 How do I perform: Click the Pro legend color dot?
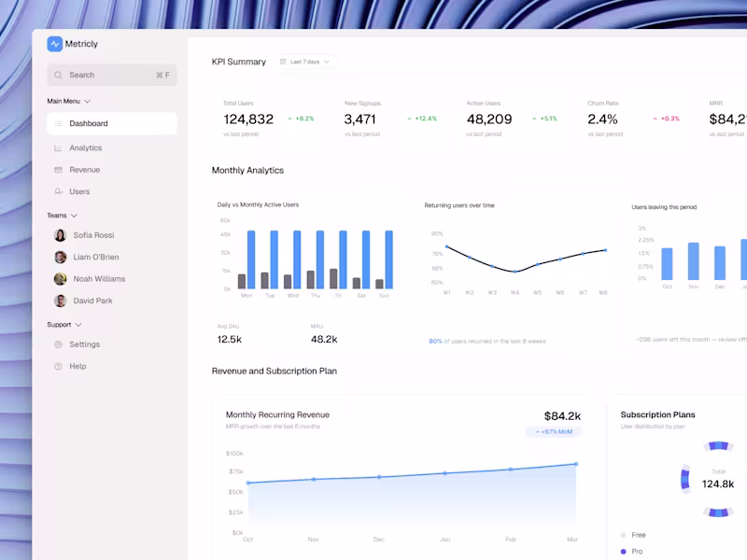(623, 551)
